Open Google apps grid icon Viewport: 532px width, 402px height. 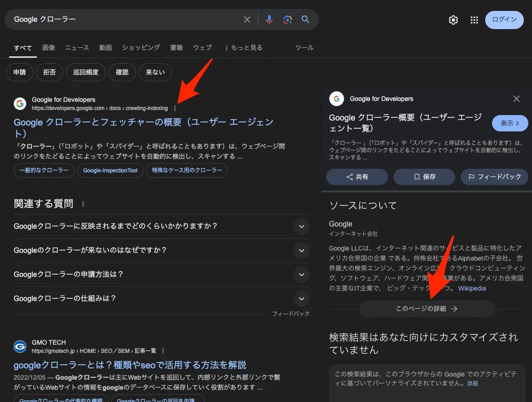(x=474, y=20)
